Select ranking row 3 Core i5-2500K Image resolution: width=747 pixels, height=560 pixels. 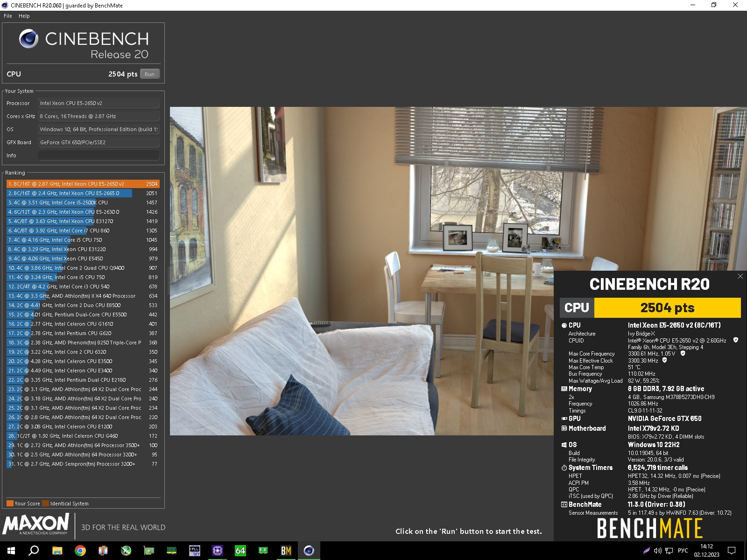pos(83,203)
